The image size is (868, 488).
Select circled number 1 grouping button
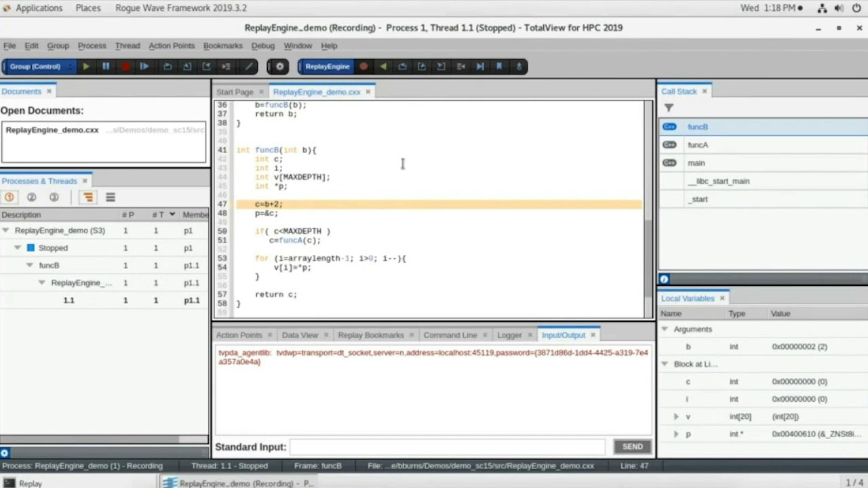click(9, 197)
